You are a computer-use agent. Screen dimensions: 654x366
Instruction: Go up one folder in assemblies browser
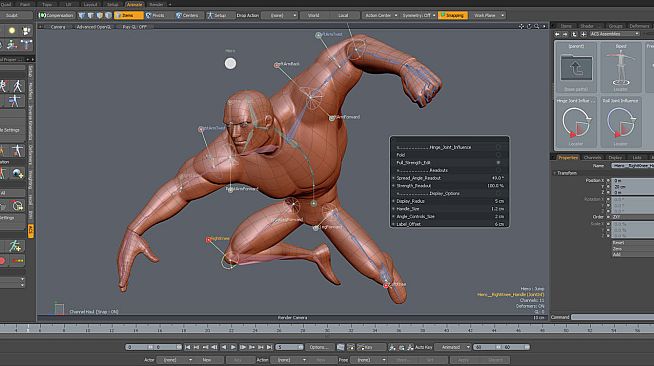[574, 34]
